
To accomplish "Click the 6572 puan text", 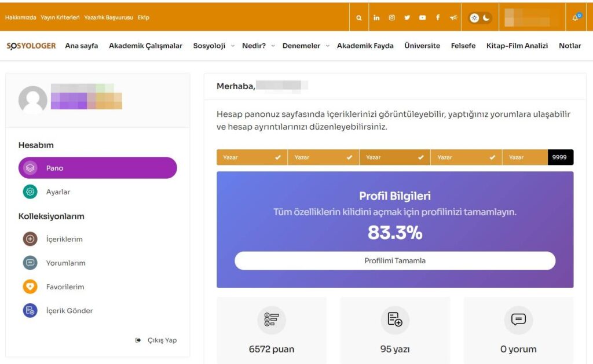I will [x=272, y=350].
